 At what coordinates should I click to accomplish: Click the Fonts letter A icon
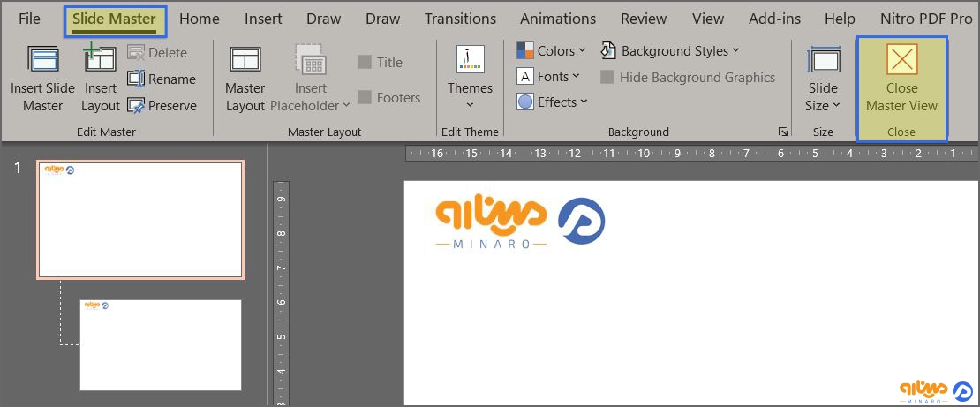point(525,76)
